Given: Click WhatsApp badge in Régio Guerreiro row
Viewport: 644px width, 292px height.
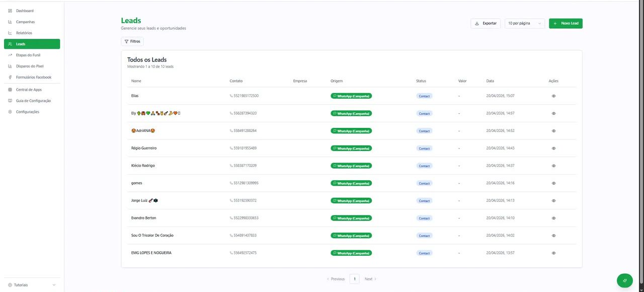Looking at the screenshot, I should click(351, 148).
